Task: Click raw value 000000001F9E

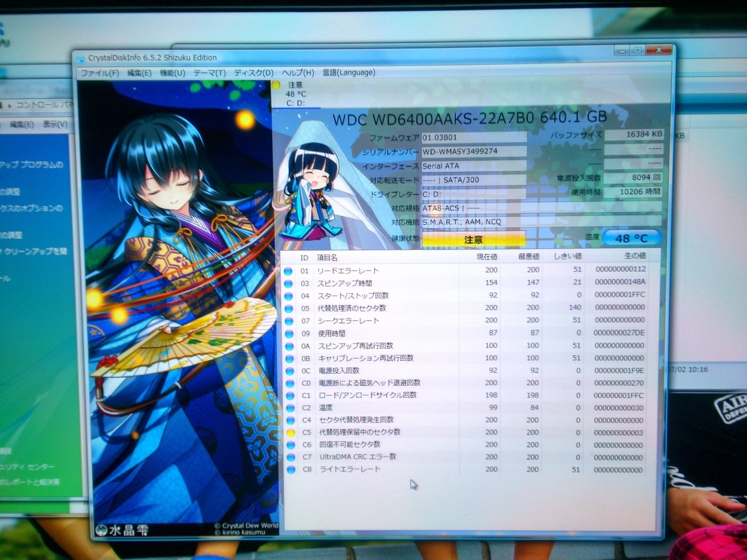Action: point(619,370)
